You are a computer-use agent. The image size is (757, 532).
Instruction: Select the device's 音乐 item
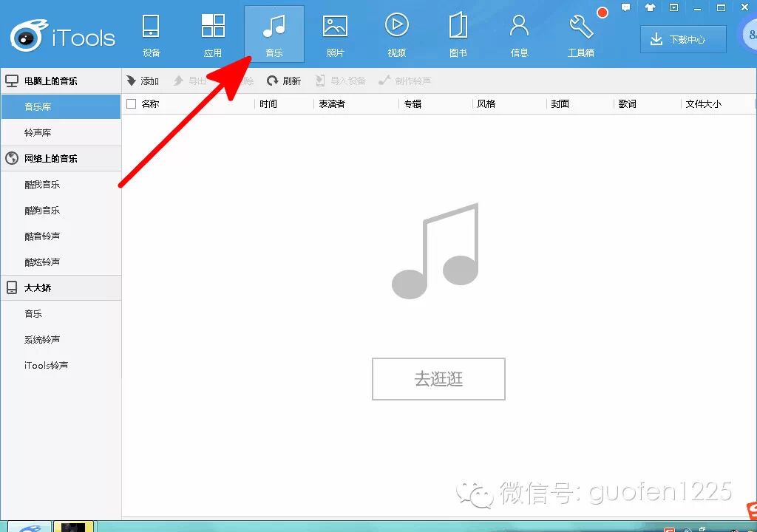61,314
